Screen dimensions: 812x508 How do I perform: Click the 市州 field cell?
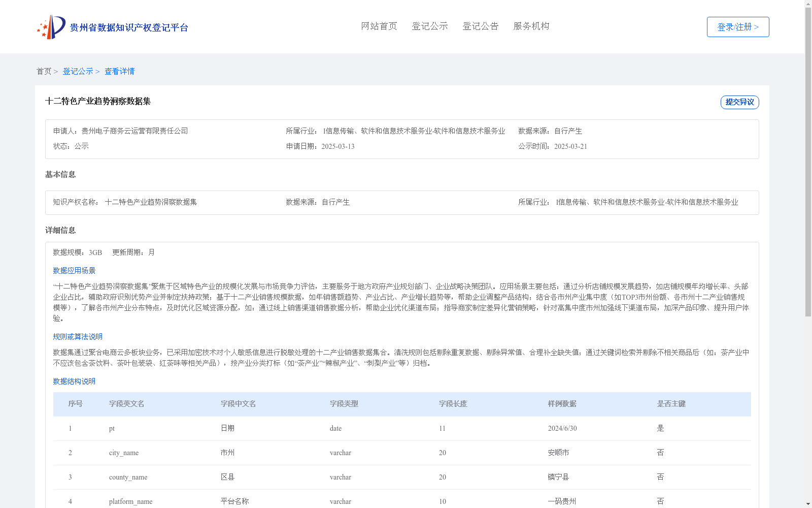click(228, 453)
